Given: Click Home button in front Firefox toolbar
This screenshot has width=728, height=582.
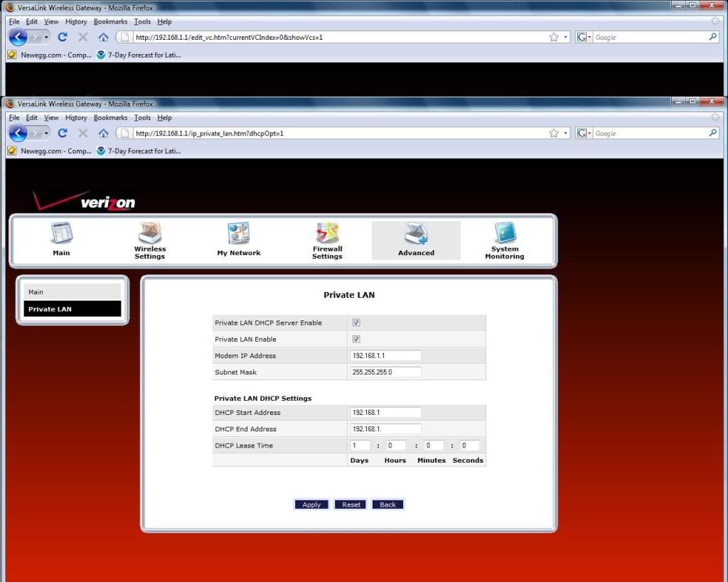Looking at the screenshot, I should coord(103,134).
